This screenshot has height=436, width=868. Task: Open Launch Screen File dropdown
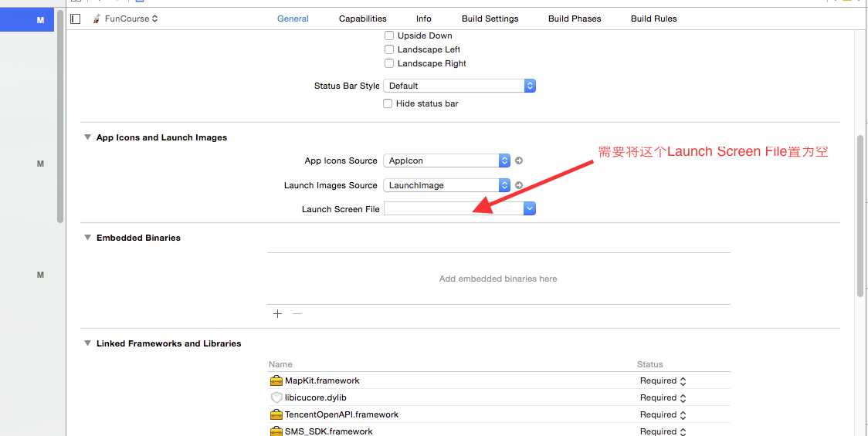click(459, 208)
